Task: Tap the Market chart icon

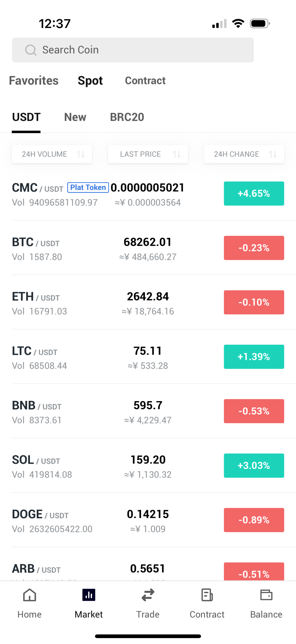Action: coord(89,595)
